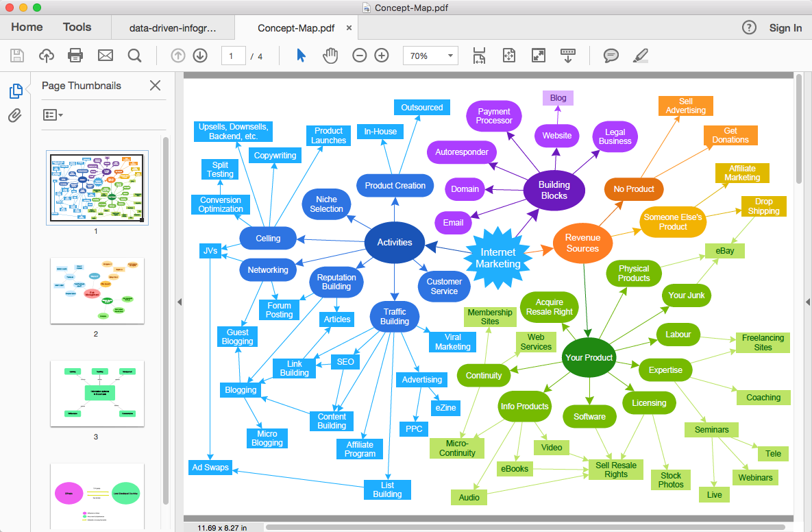
Task: Activate the Hand pan tool
Action: [330, 56]
